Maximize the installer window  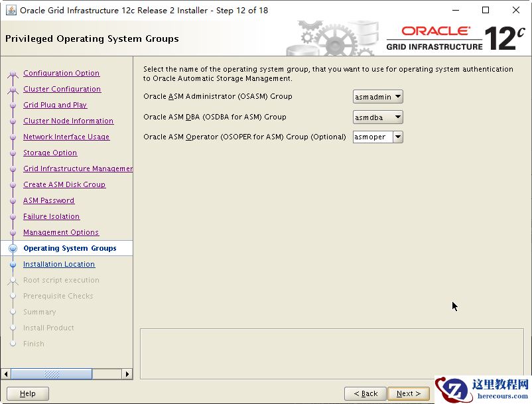point(486,10)
